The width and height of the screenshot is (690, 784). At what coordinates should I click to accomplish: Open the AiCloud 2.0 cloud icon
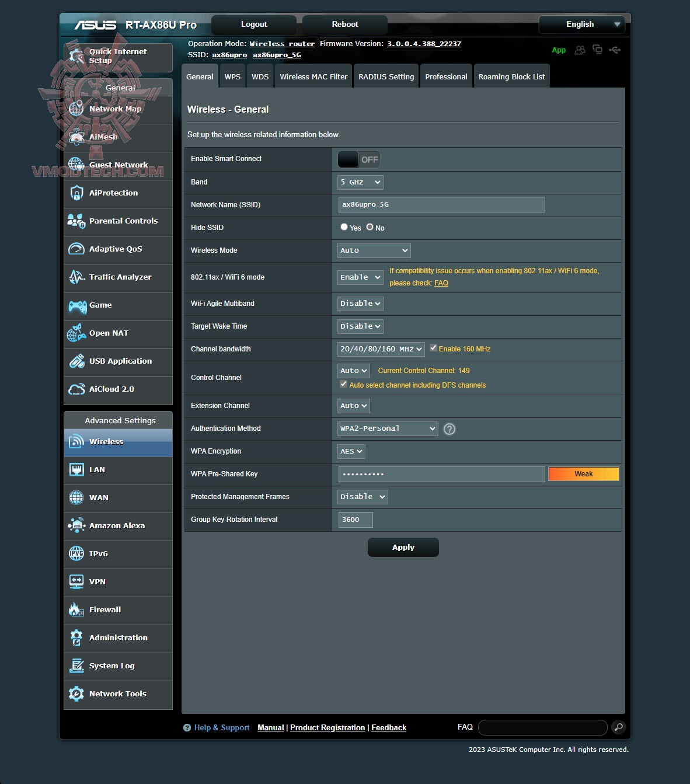pos(76,389)
